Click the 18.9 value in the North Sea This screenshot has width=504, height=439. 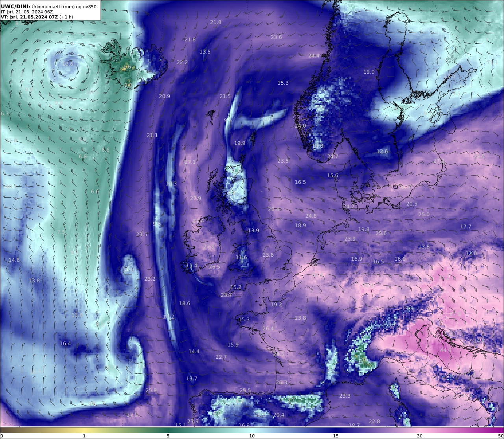[300, 226]
